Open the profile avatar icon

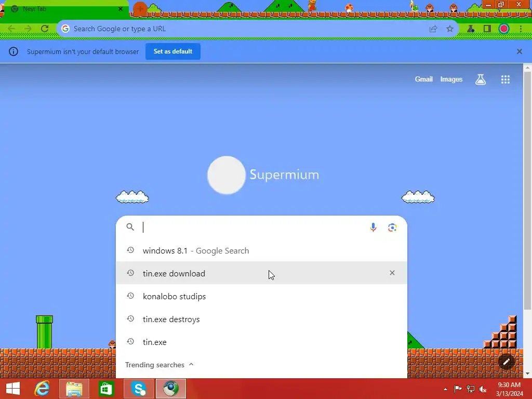coord(504,29)
